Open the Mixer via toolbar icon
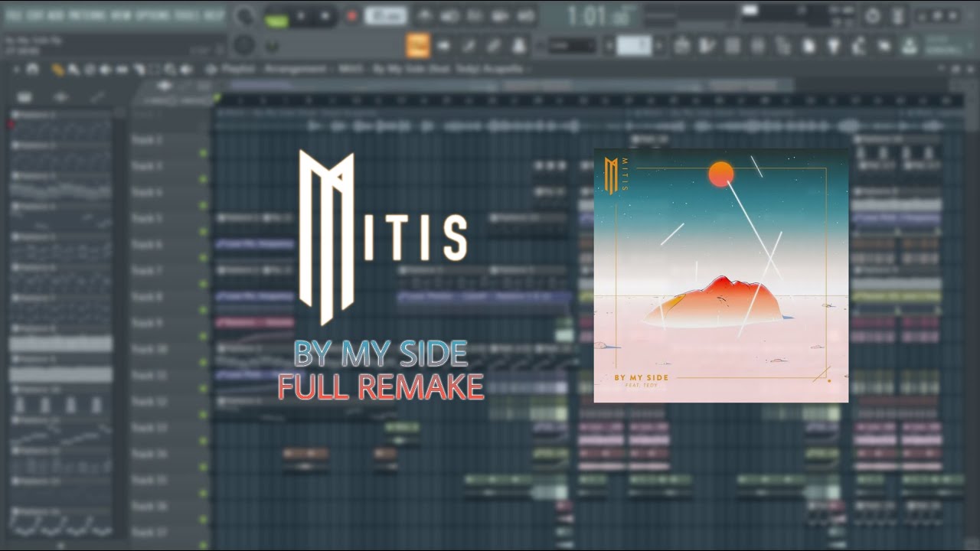Image resolution: width=980 pixels, height=551 pixels. tap(758, 46)
